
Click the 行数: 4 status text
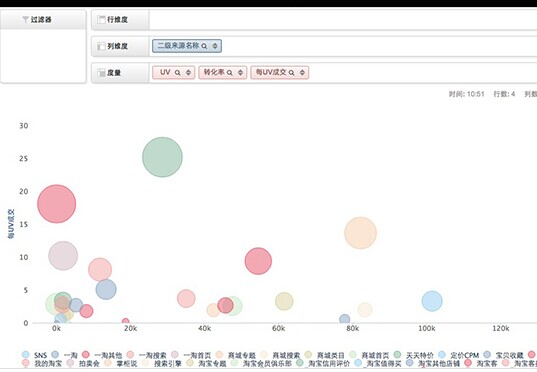[504, 94]
